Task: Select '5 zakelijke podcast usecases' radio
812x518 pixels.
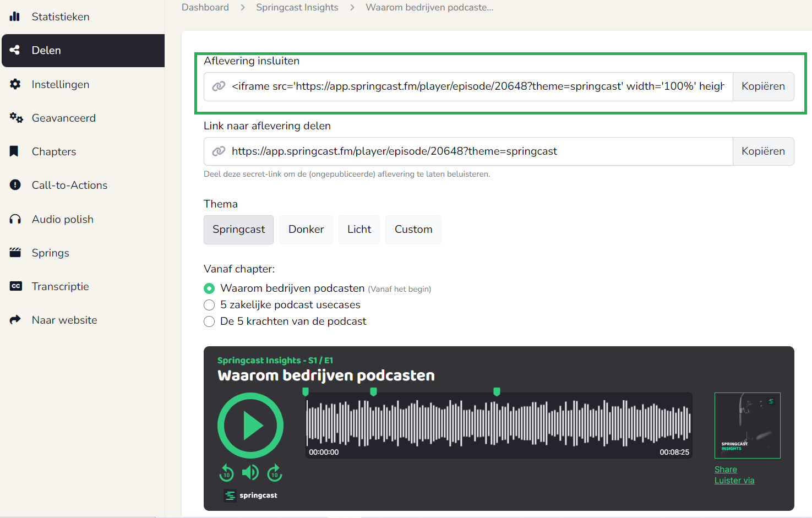Action: (x=209, y=305)
